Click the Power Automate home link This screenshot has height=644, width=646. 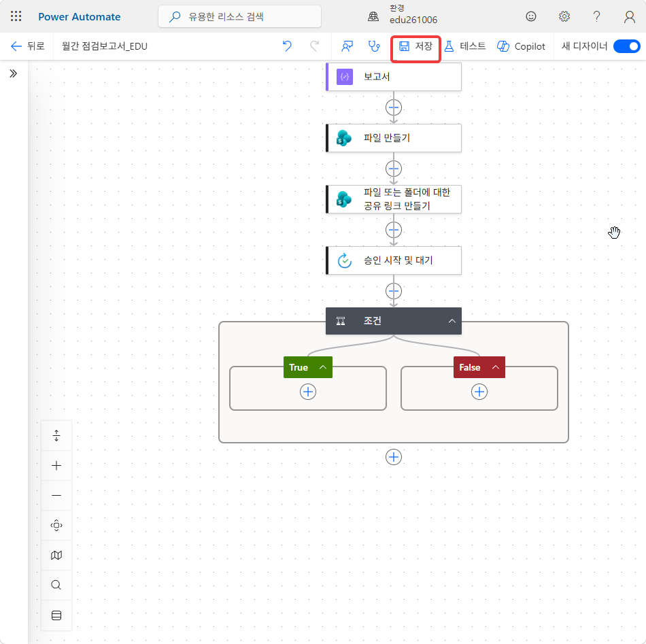tap(79, 16)
